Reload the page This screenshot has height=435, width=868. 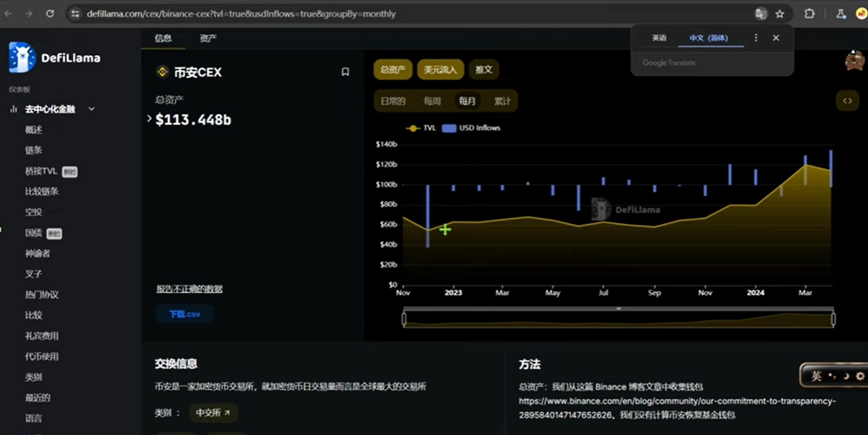[x=50, y=13]
